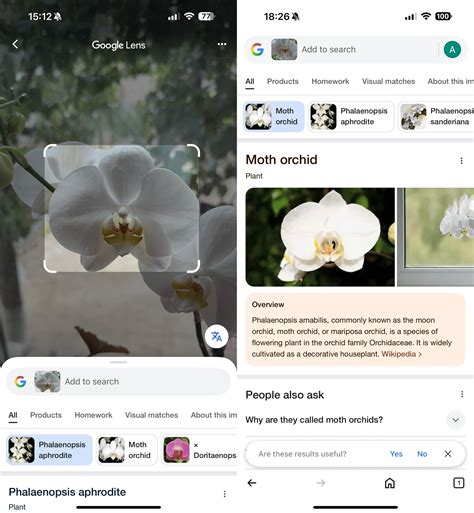The height and width of the screenshot is (513, 474).
Task: Tap the People also ask heading
Action: pos(285,395)
